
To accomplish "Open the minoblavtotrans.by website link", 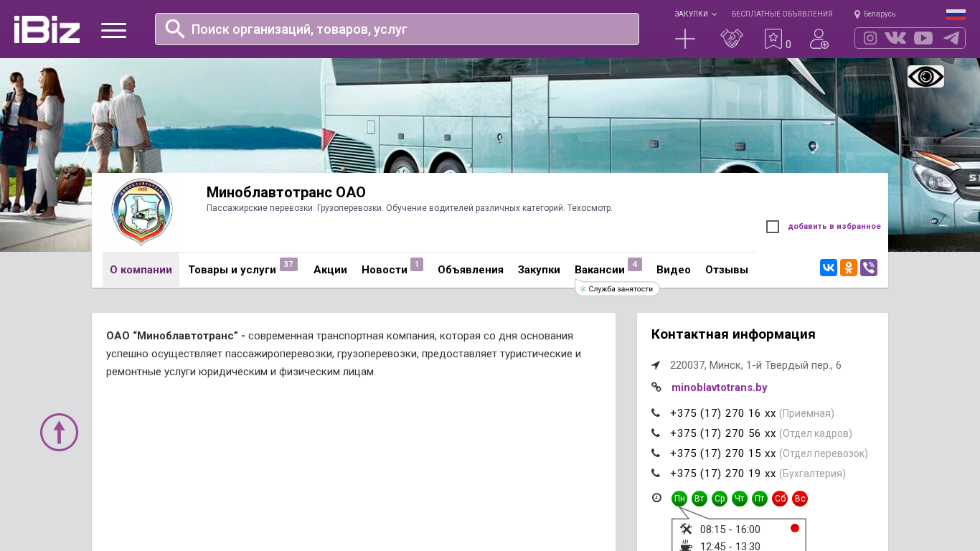I will click(720, 387).
